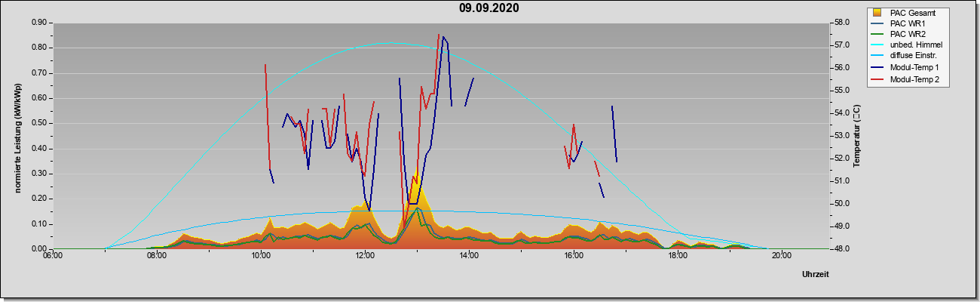Click the chart title 09.09.2020
980x302 pixels.
click(489, 8)
